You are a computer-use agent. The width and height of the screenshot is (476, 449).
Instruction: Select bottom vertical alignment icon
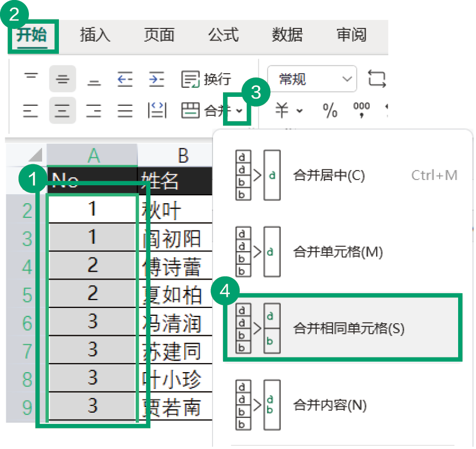coord(94,79)
